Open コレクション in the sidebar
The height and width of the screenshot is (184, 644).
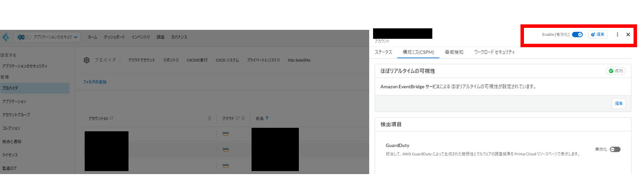coord(11,128)
